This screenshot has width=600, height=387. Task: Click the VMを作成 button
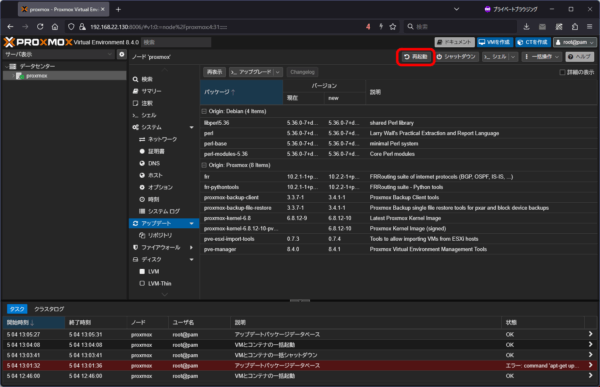(x=494, y=42)
